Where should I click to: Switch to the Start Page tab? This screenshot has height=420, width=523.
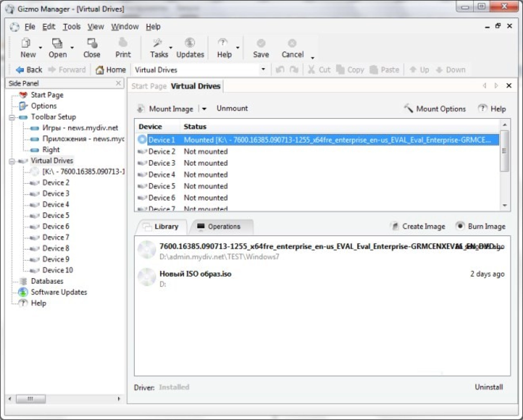click(x=149, y=86)
